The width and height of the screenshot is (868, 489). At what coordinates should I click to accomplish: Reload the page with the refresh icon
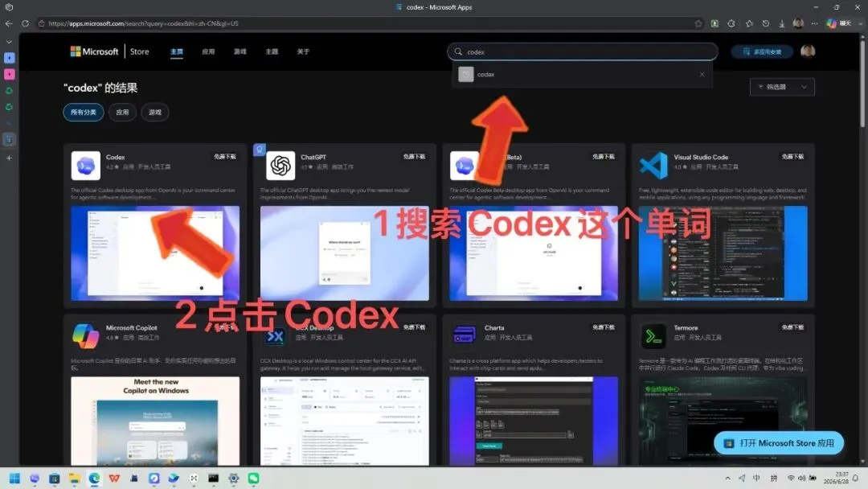click(26, 23)
